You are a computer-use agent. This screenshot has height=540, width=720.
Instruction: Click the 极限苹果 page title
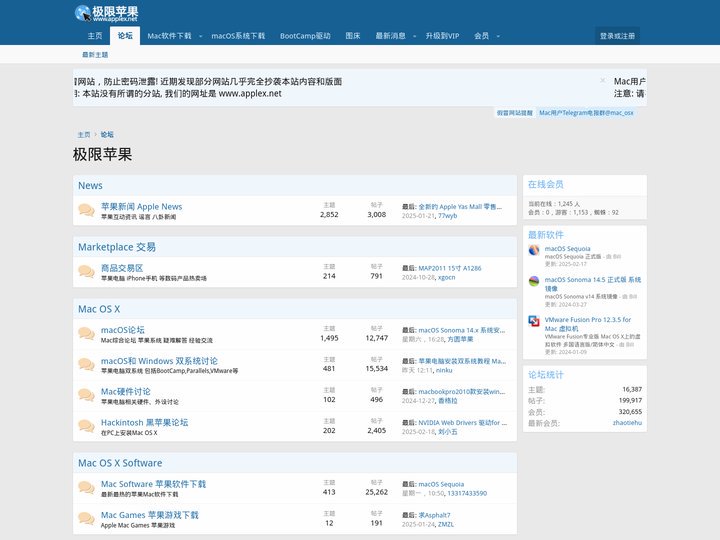pos(102,154)
